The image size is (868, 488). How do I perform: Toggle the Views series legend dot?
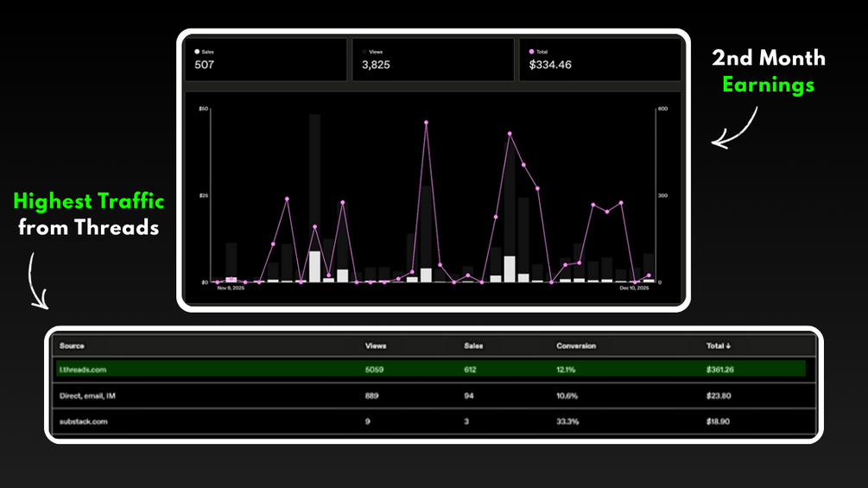(364, 52)
